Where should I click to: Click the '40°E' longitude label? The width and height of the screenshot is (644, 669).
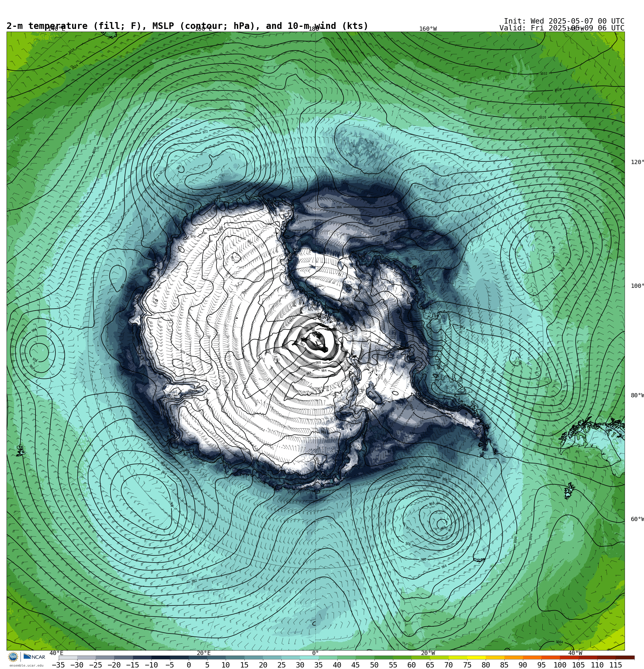(x=56, y=653)
